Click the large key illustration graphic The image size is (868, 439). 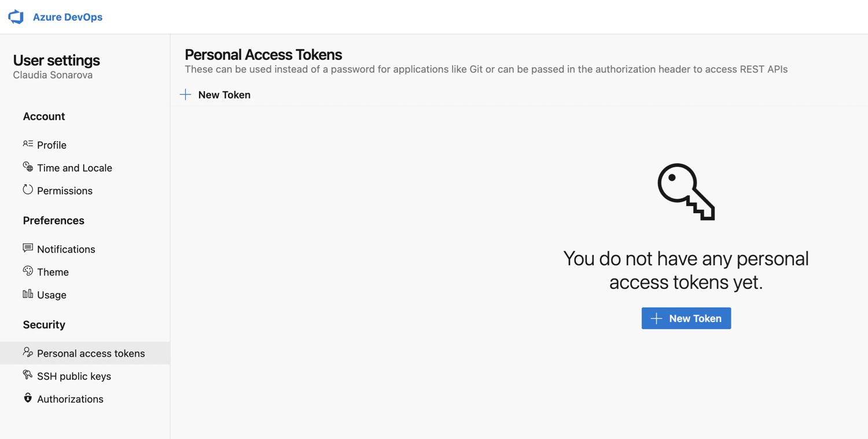[686, 191]
